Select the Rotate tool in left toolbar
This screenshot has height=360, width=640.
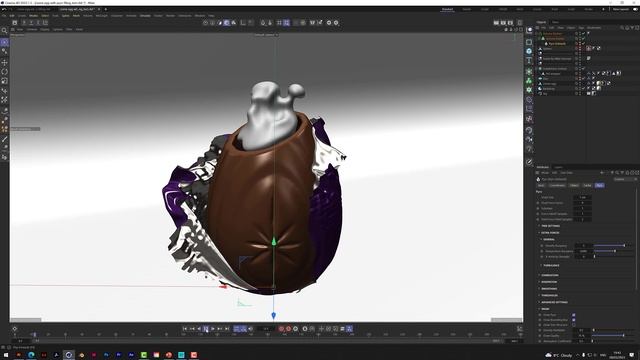(4, 72)
